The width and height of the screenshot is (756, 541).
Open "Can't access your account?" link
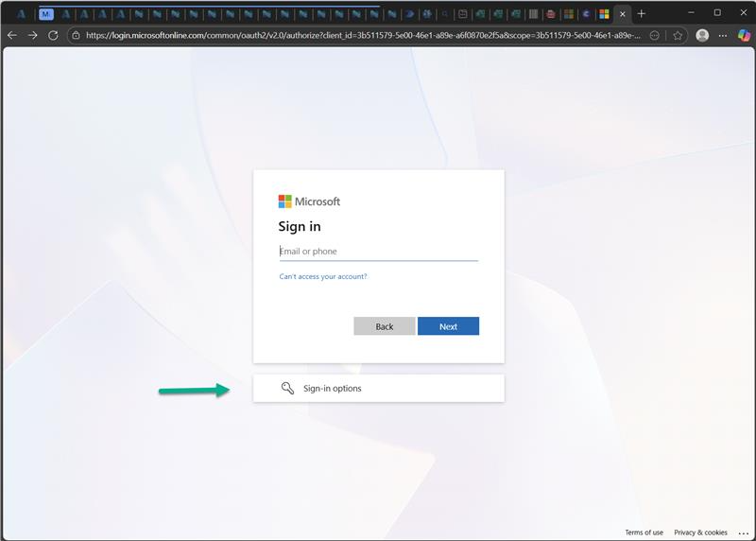(323, 277)
